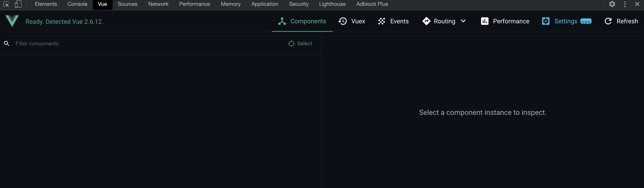Open DevTools settings gear icon
This screenshot has height=188, width=644.
click(x=612, y=4)
